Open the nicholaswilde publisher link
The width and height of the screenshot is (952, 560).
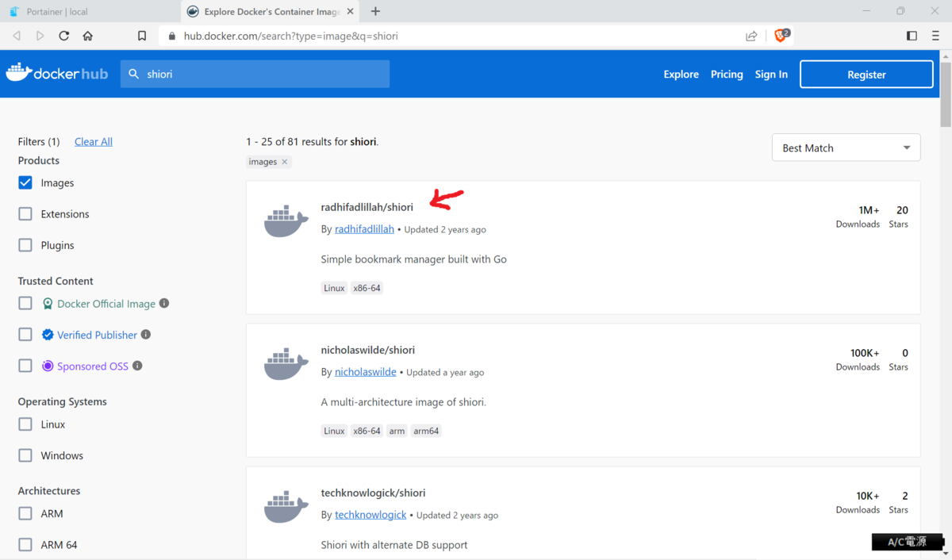tap(366, 372)
